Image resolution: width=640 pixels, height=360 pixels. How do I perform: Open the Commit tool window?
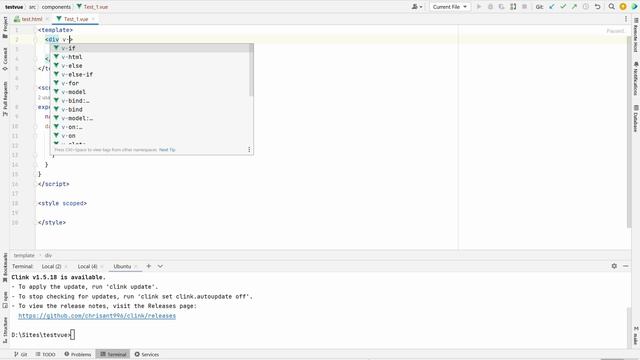(x=5, y=59)
